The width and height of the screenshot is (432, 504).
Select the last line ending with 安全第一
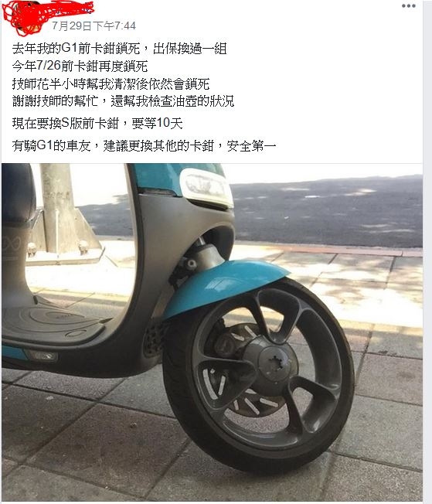[x=144, y=145]
